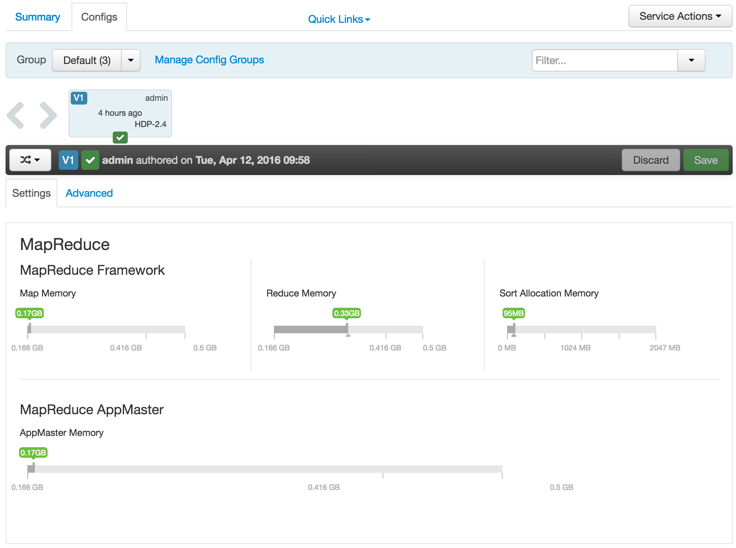Click the Save button
736x548 pixels.
705,160
